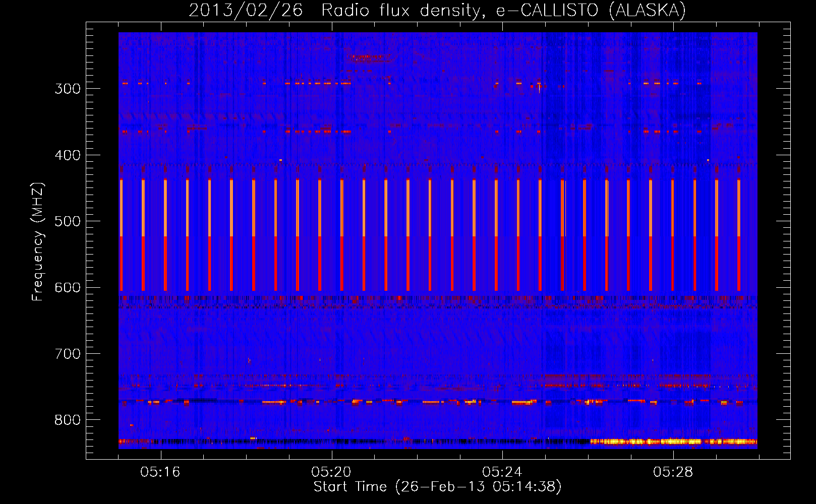The image size is (816, 504).
Task: Select the 600 frequency tick label
Action: tap(68, 288)
